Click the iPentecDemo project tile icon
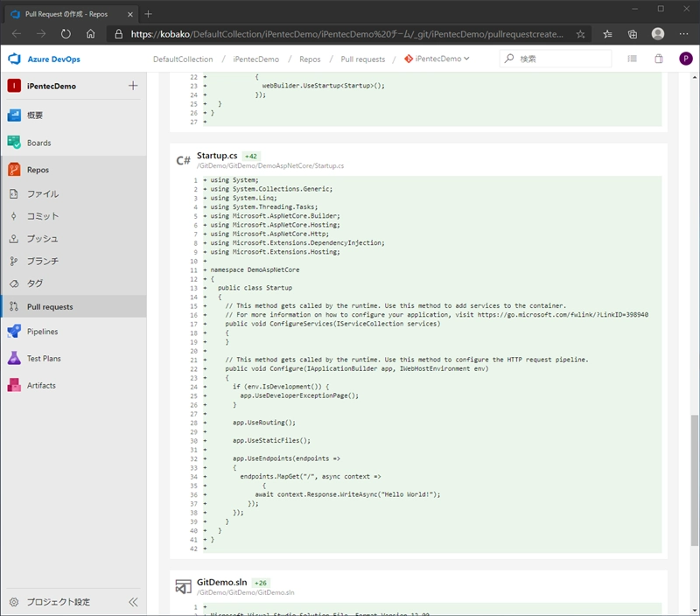Viewport: 700px width, 616px height. point(14,86)
